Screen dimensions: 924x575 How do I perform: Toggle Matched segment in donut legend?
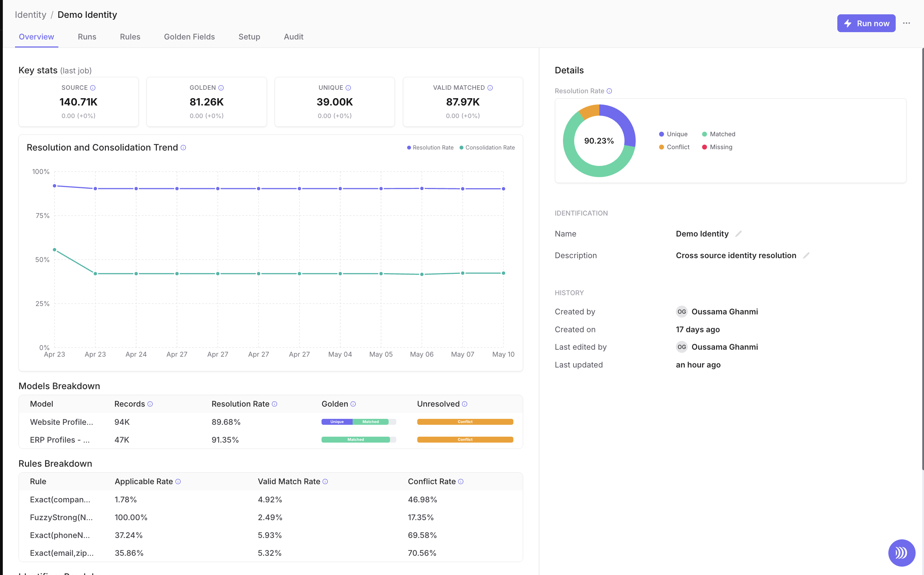(719, 134)
